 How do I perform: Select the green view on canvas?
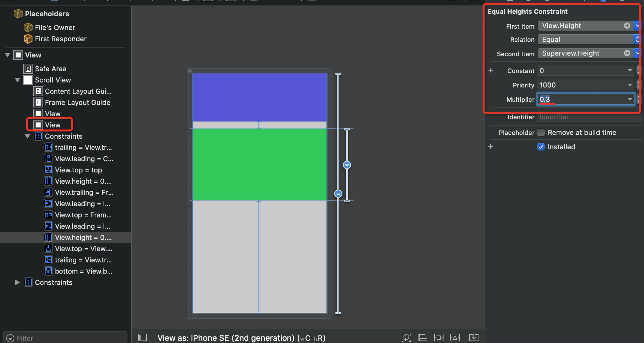(259, 164)
